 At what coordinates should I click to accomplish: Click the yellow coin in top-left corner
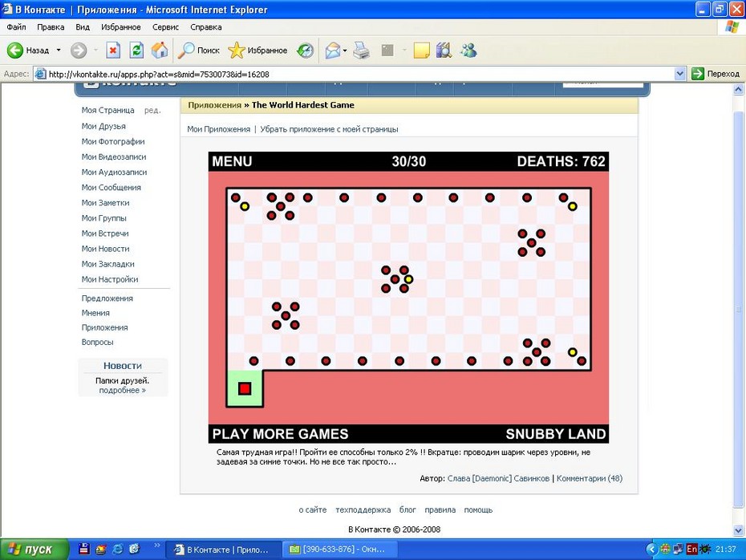(x=245, y=206)
